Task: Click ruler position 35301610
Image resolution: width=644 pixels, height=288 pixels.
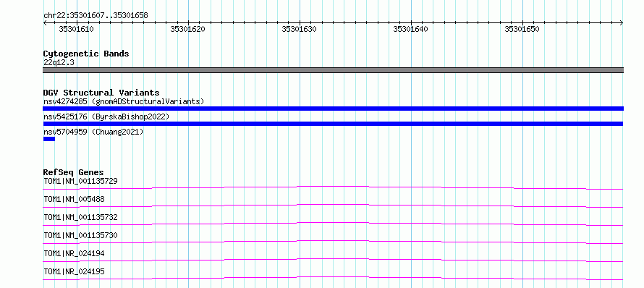Action: pos(77,29)
